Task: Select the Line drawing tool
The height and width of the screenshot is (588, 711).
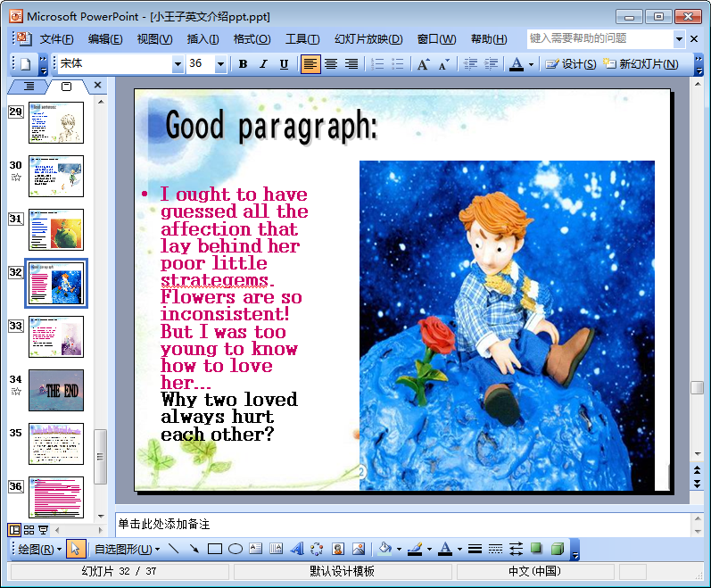Action: tap(173, 549)
